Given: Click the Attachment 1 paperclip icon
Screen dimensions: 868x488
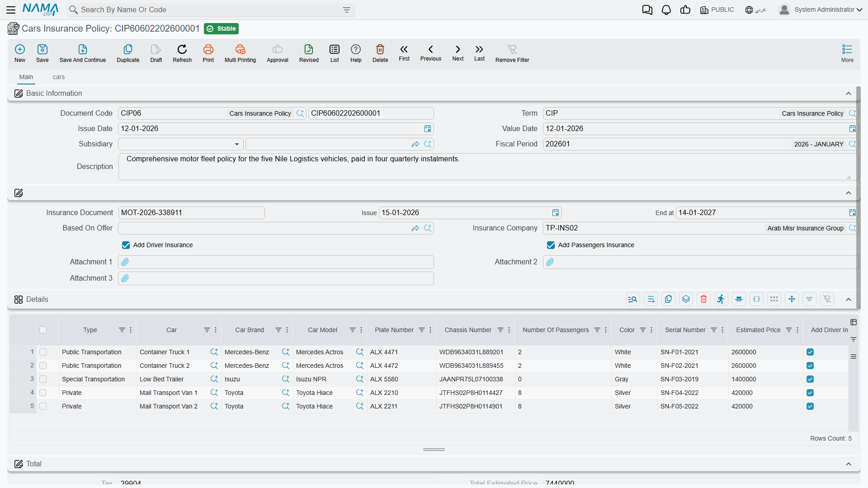Looking at the screenshot, I should click(x=125, y=262).
